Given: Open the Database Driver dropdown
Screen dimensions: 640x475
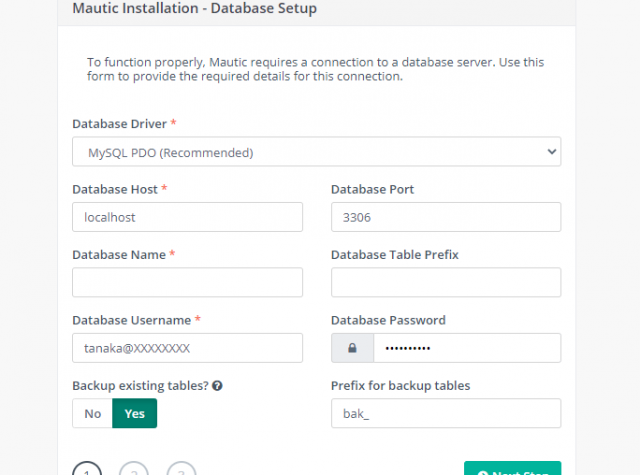Looking at the screenshot, I should [x=316, y=152].
